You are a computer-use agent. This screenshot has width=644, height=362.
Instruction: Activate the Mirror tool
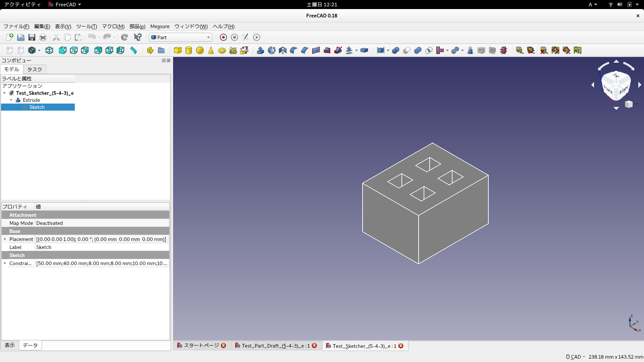282,50
